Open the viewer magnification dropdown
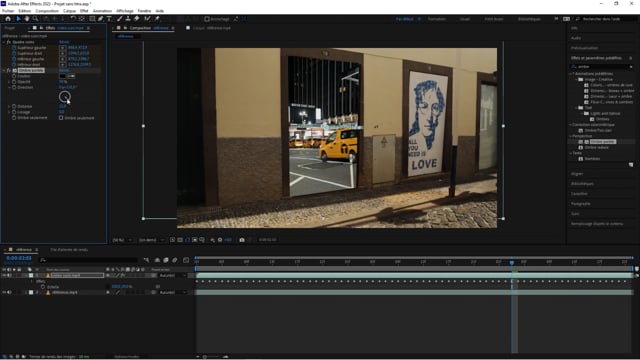The width and height of the screenshot is (640, 360). pyautogui.click(x=122, y=240)
